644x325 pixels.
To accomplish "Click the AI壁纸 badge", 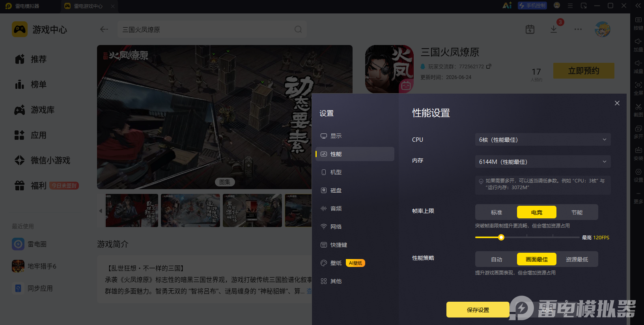I will tap(355, 263).
